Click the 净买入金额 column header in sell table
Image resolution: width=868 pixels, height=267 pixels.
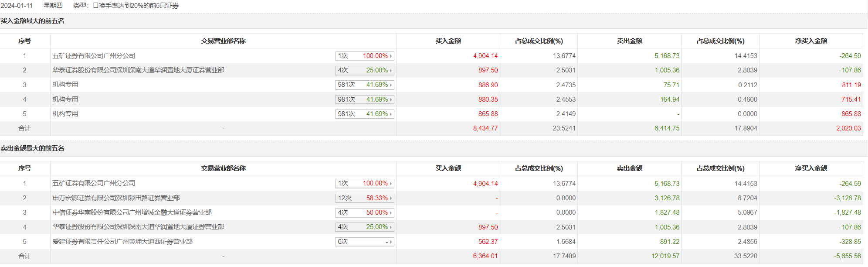click(x=810, y=168)
